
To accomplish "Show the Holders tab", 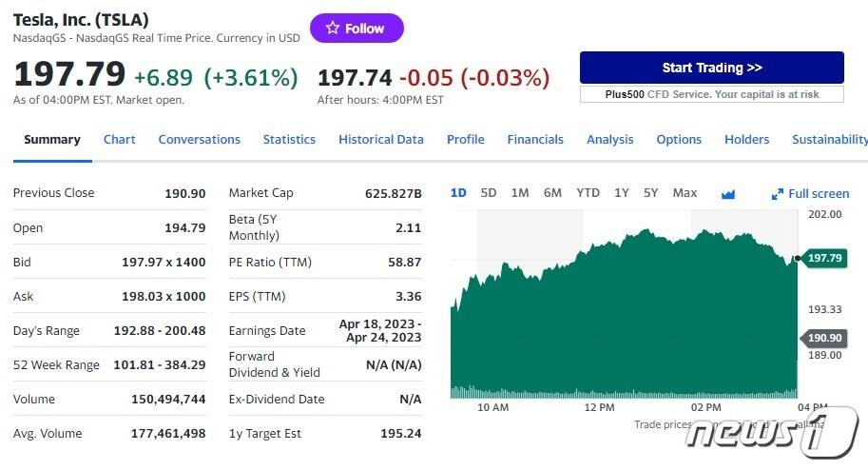I will click(x=747, y=139).
